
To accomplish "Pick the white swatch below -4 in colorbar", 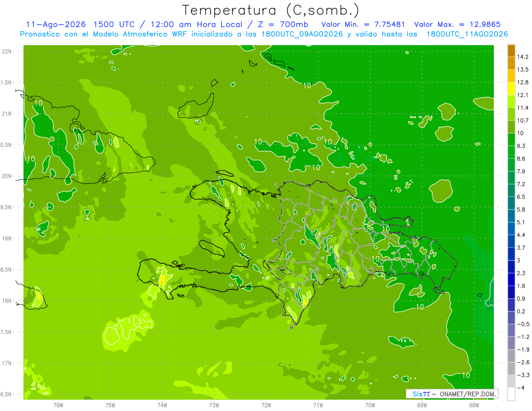I will pos(511,394).
